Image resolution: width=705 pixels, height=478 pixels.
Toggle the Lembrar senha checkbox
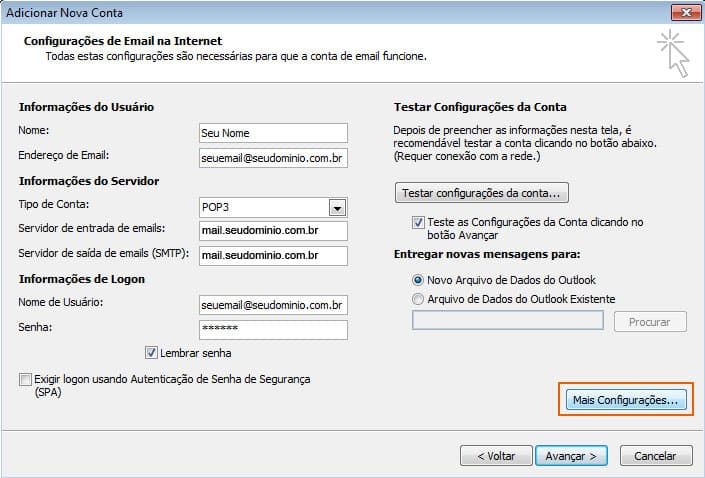152,352
